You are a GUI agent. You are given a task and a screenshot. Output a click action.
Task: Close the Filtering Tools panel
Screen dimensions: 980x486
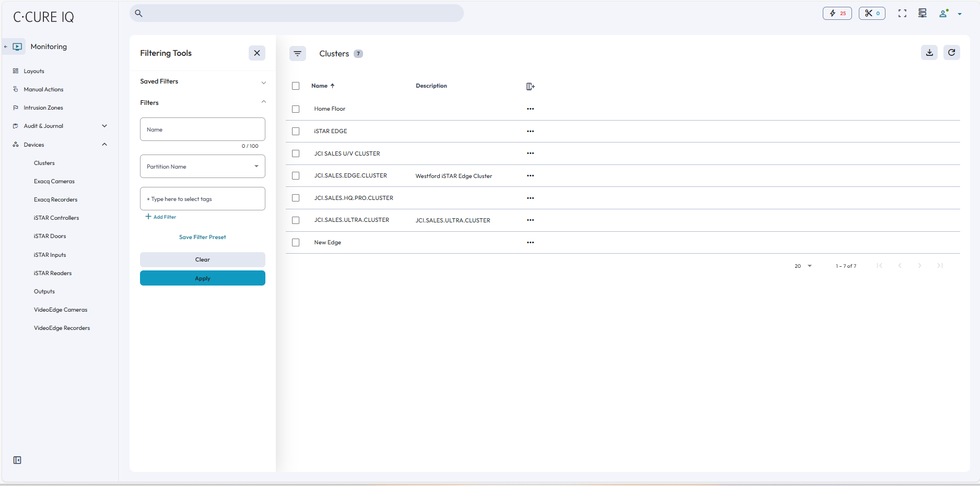(256, 53)
